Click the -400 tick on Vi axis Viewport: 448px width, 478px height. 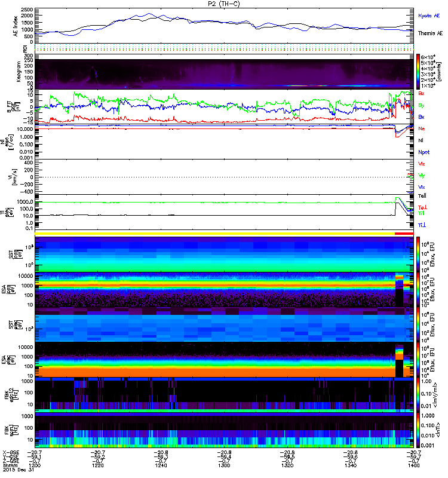(x=26, y=192)
